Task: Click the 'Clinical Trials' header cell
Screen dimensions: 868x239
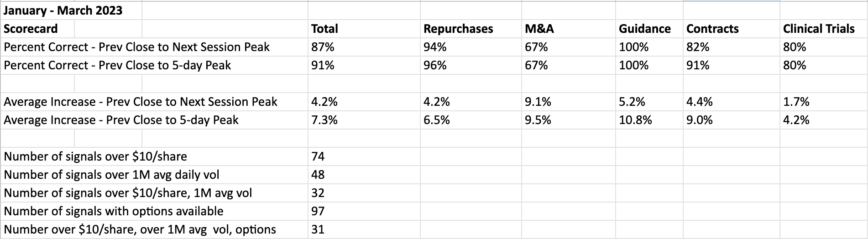Action: click(819, 29)
